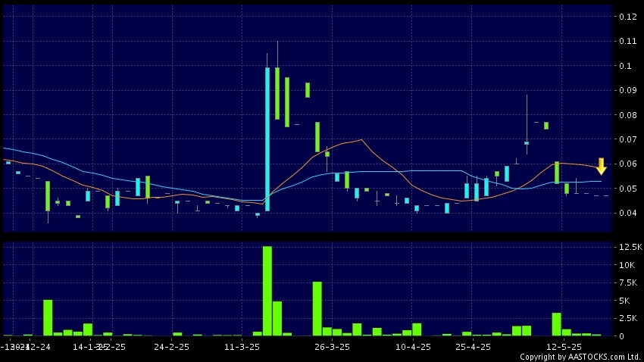The image size is (644, 362).
Task: Select the 10K volume axis label
Action: [x=627, y=265]
